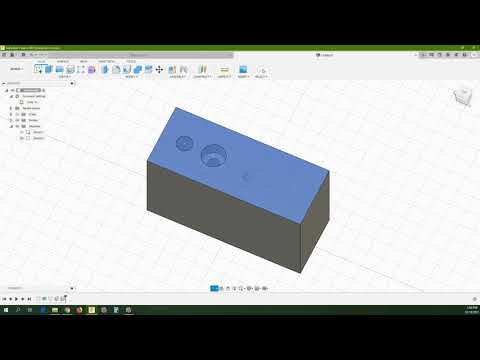Open the Create dropdown menu
This screenshot has height=360, width=480.
[x=64, y=77]
